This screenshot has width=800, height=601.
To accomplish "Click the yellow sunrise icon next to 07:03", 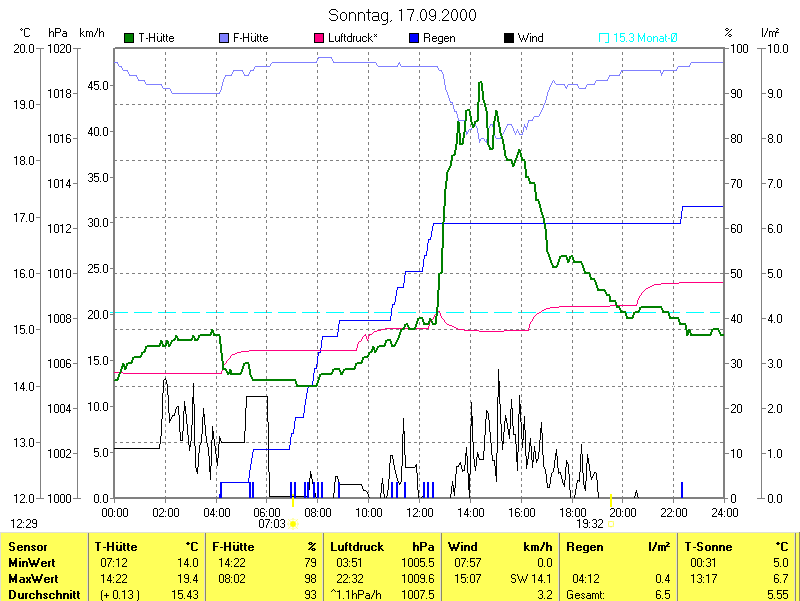I will [x=293, y=523].
